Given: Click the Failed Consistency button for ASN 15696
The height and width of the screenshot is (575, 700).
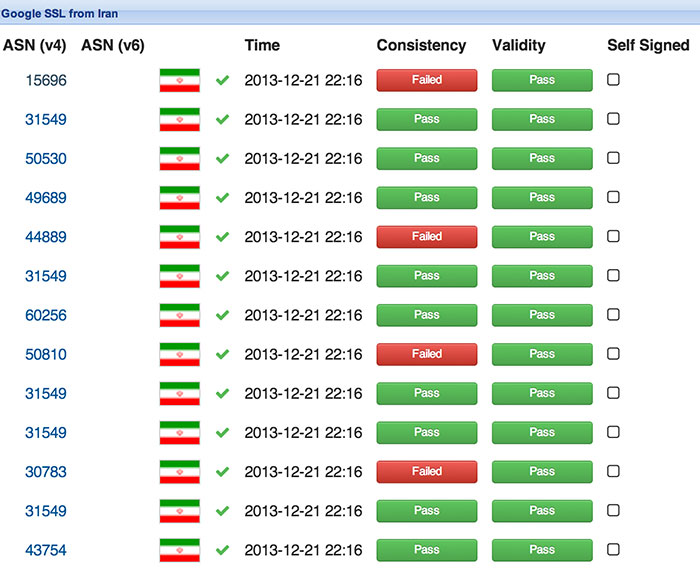Looking at the screenshot, I should click(x=427, y=80).
